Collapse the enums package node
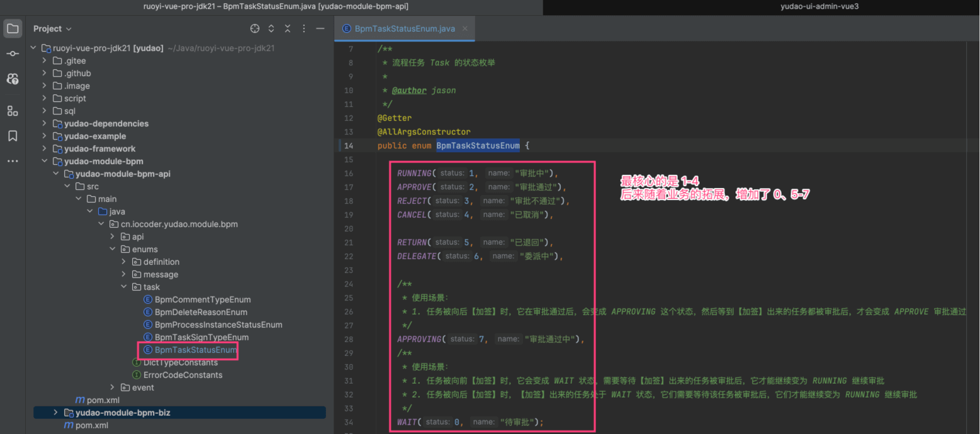This screenshot has height=434, width=980. pyautogui.click(x=112, y=249)
